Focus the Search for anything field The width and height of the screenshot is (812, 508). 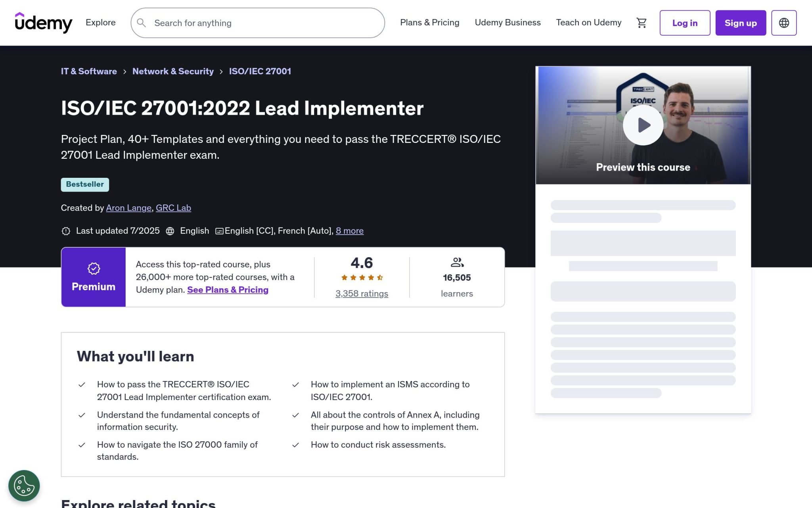pyautogui.click(x=258, y=23)
